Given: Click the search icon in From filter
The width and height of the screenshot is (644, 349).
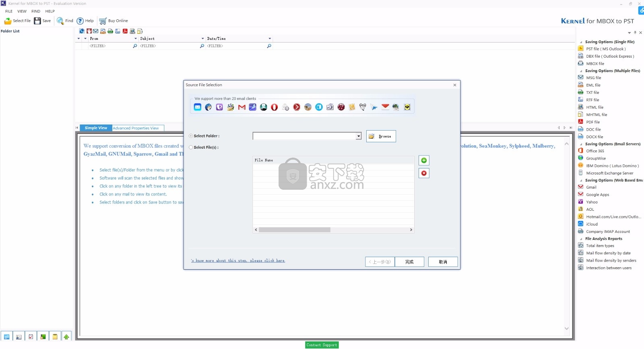Looking at the screenshot, I should coord(135,46).
